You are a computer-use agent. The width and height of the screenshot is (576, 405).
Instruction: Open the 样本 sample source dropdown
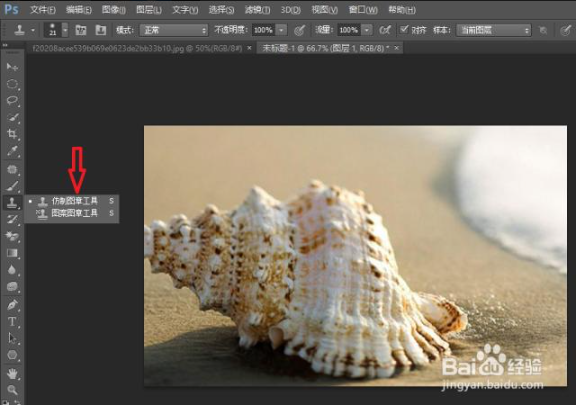tap(494, 30)
